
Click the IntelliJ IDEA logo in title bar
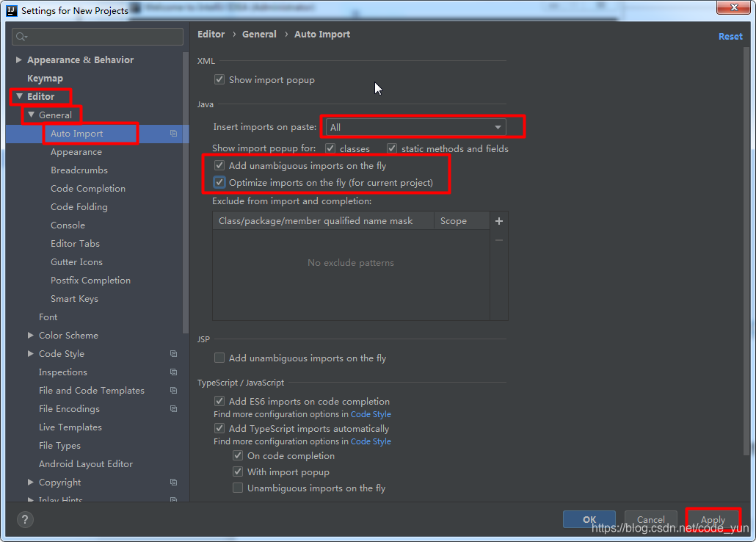[x=12, y=10]
